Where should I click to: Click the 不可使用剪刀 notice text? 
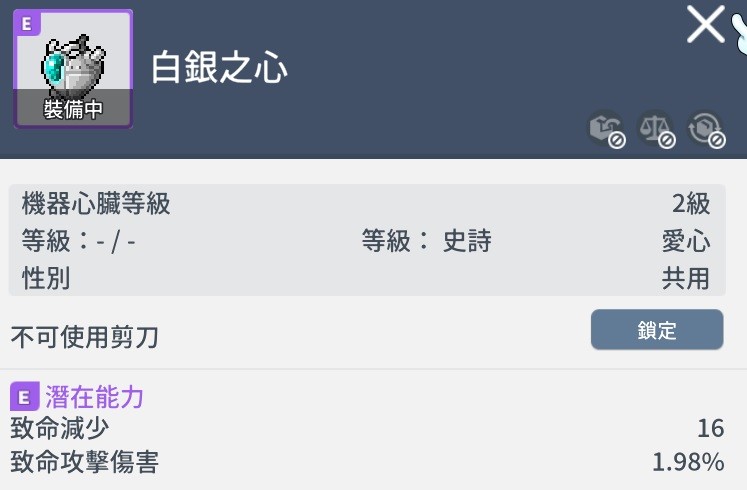[x=84, y=337]
